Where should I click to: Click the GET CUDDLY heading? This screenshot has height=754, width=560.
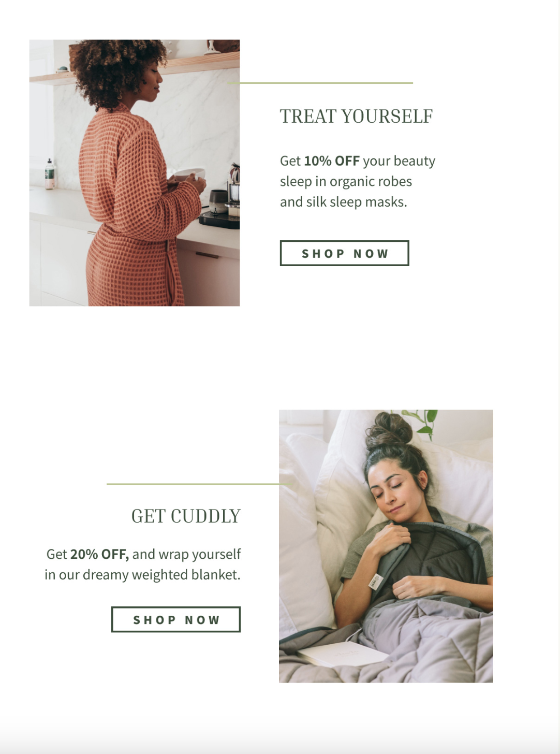(186, 516)
